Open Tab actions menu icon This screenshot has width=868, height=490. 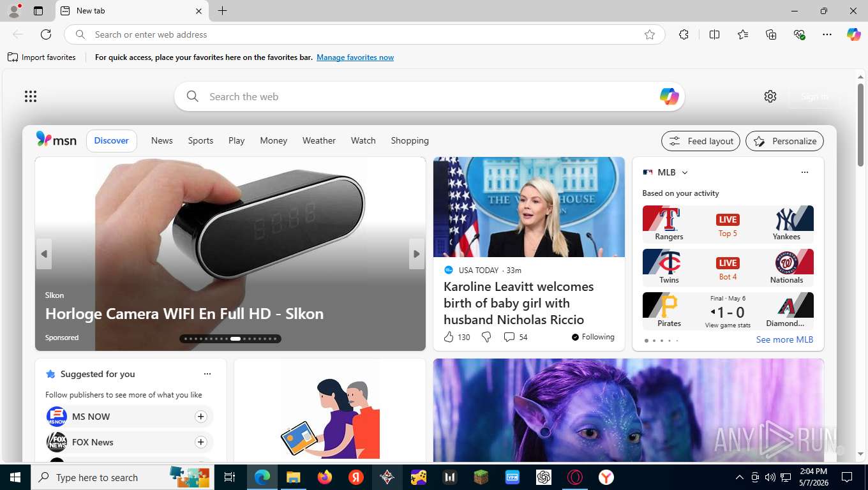point(38,11)
